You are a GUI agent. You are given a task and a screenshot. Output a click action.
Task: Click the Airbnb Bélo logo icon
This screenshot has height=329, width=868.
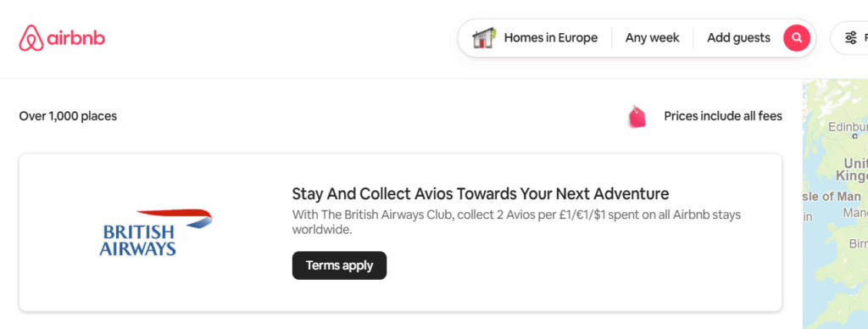point(31,38)
